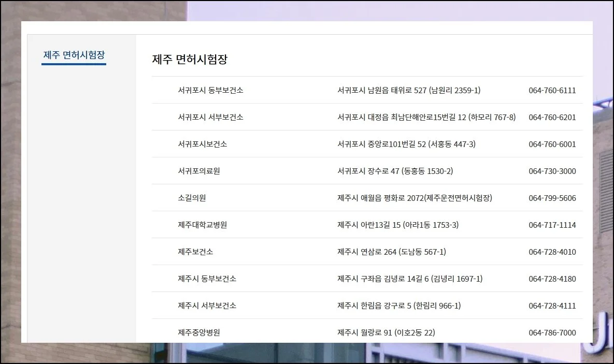Viewport: 614px width, 364px height.
Task: Click the 제주보건소 entry
Action: point(195,252)
